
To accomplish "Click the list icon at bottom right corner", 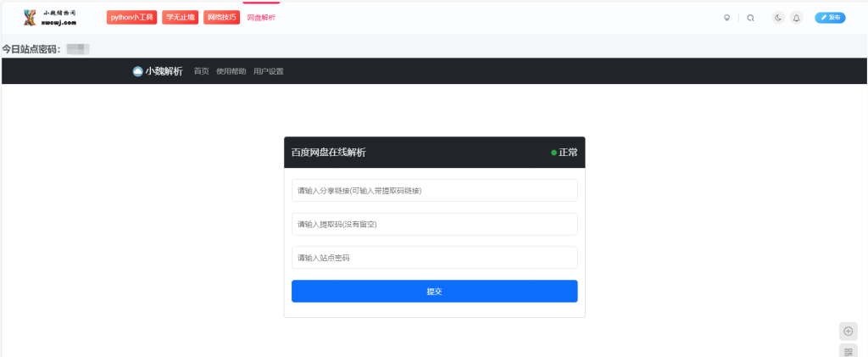I will pos(849,351).
